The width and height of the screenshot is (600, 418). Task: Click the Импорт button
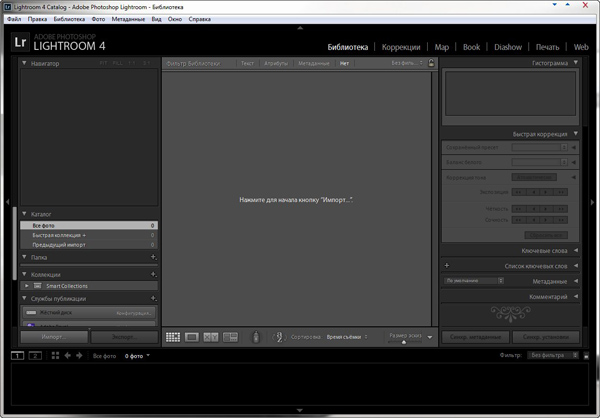click(54, 337)
